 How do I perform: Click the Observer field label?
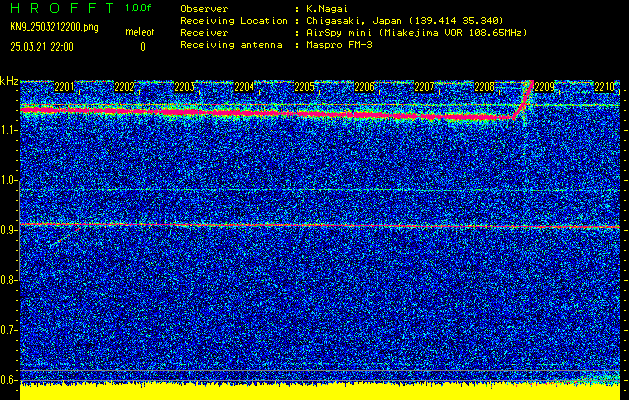point(204,9)
